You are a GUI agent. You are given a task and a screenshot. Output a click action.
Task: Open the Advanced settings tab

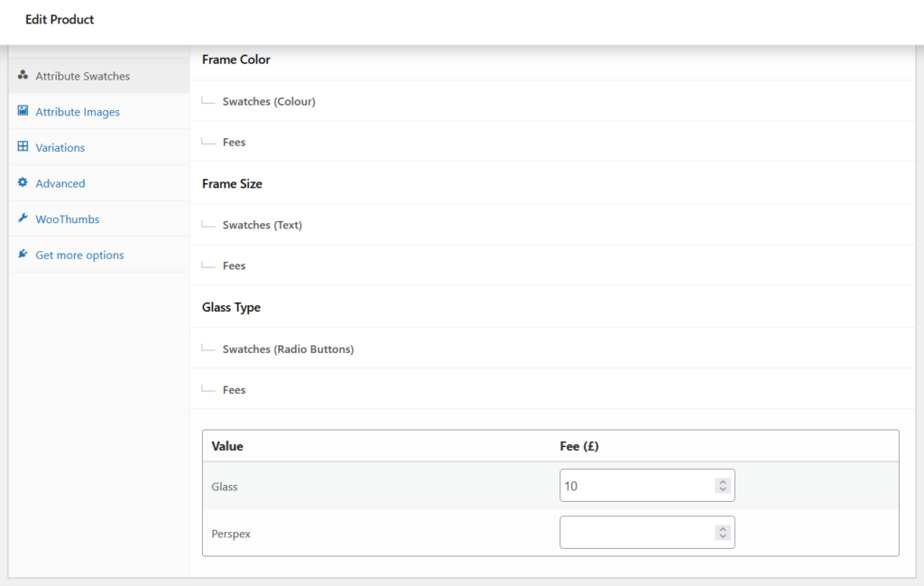(60, 183)
